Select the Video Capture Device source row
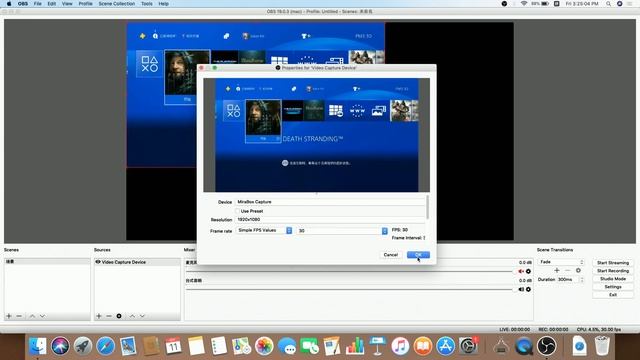The height and width of the screenshot is (360, 640). (x=138, y=262)
